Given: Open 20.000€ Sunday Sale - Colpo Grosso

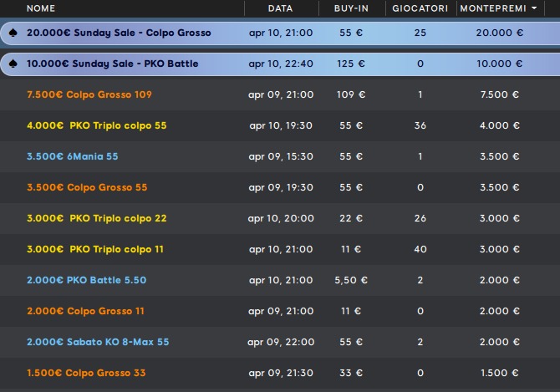Looking at the screenshot, I should pyautogui.click(x=280, y=33).
